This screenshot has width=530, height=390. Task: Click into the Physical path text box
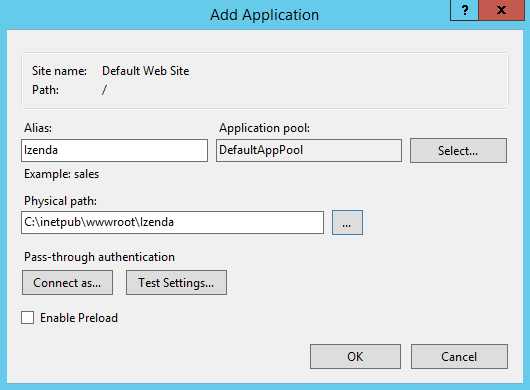172,222
